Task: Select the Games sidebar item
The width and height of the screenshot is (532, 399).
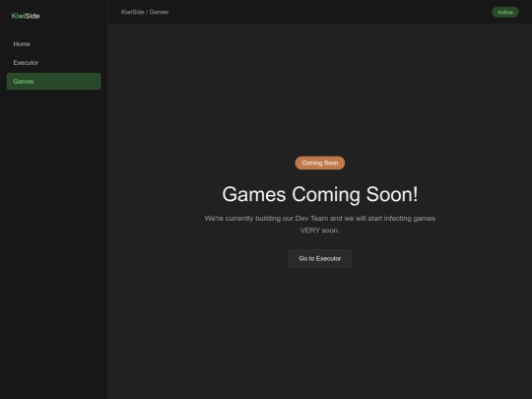Action: tap(53, 82)
